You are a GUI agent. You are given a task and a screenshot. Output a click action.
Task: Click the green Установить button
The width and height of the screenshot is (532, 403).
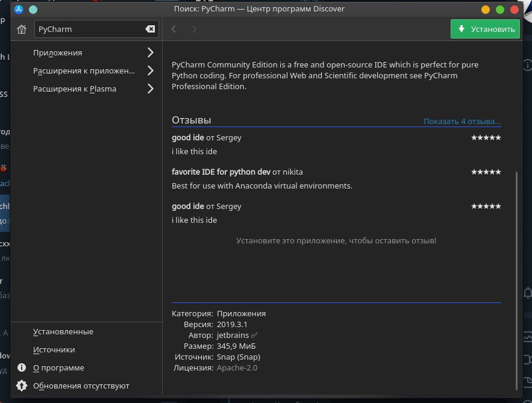[x=485, y=29]
